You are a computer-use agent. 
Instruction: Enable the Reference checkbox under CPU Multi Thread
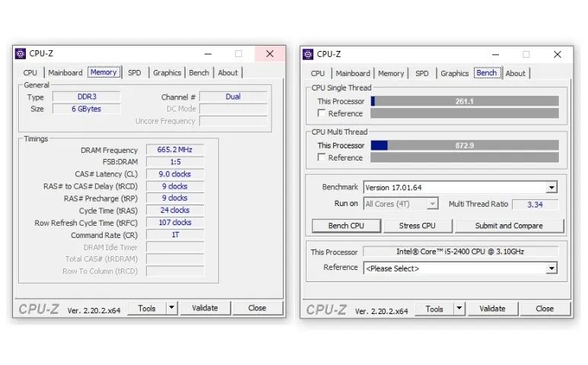coord(321,157)
